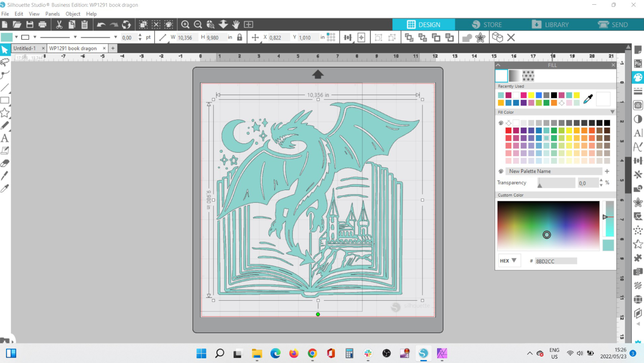Pick the Draw a Rectangle tool
This screenshot has height=363, width=644.
click(5, 100)
